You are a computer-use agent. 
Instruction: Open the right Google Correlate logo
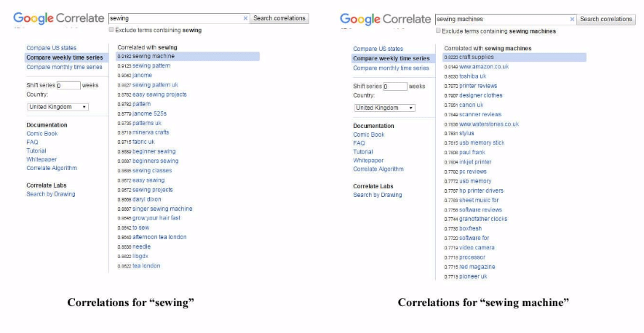[x=385, y=19]
